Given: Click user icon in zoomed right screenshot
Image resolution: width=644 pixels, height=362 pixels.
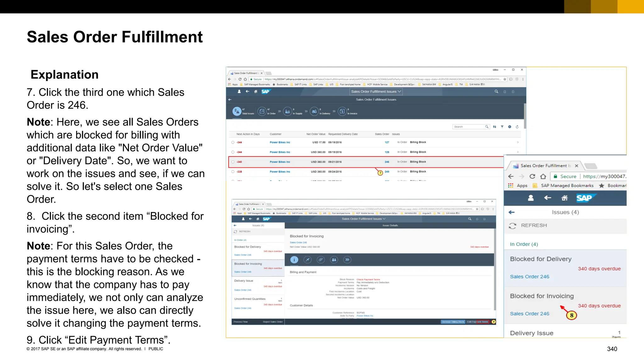Looking at the screenshot, I should [x=531, y=198].
